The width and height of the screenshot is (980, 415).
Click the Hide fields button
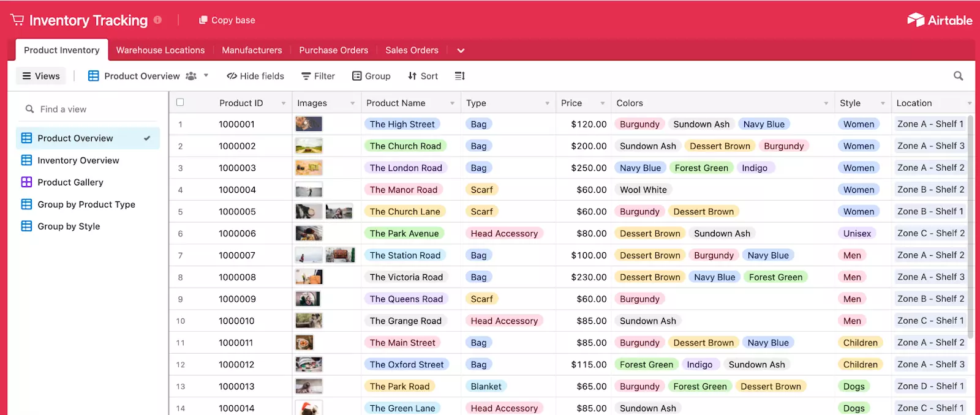point(255,76)
